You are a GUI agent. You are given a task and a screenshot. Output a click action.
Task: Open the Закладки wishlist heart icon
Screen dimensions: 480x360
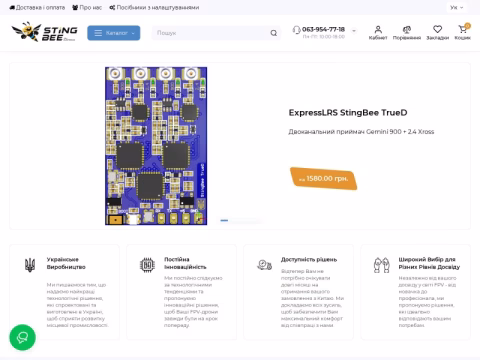(438, 33)
